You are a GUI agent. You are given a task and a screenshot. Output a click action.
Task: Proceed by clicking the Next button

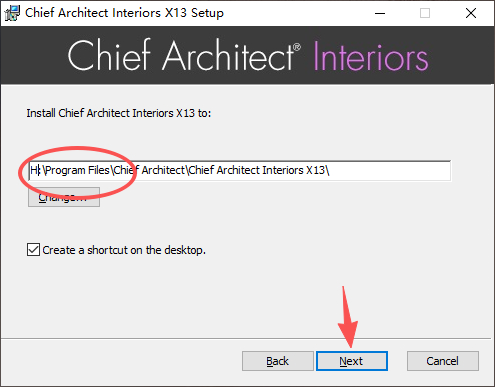click(352, 361)
